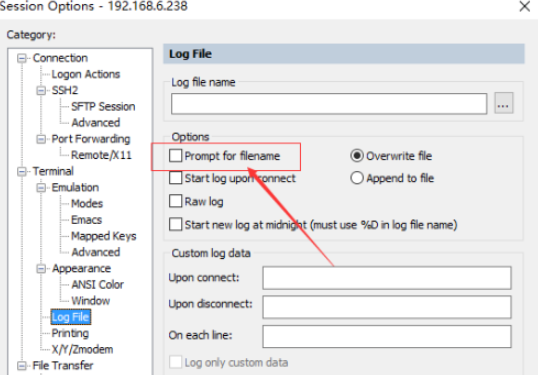
Task: Open Printing settings
Action: [x=70, y=333]
